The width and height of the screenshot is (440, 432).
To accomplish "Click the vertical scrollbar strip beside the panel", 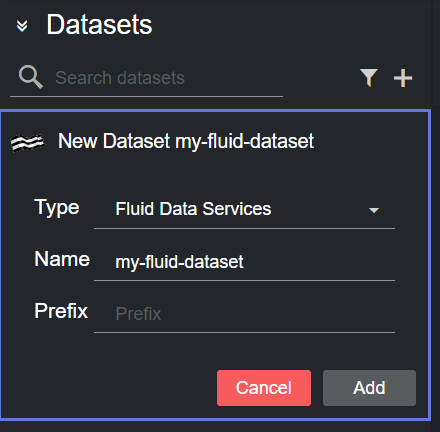I will pos(436,216).
